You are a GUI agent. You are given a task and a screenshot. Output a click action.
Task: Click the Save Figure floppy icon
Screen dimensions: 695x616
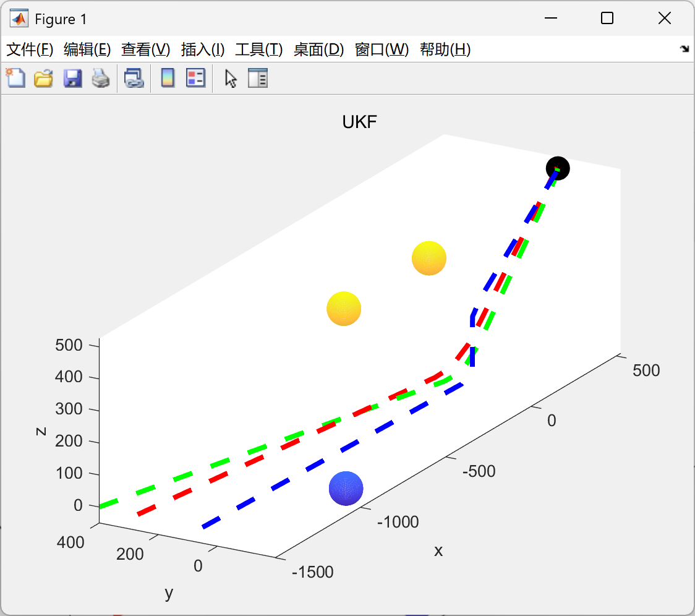tap(72, 78)
